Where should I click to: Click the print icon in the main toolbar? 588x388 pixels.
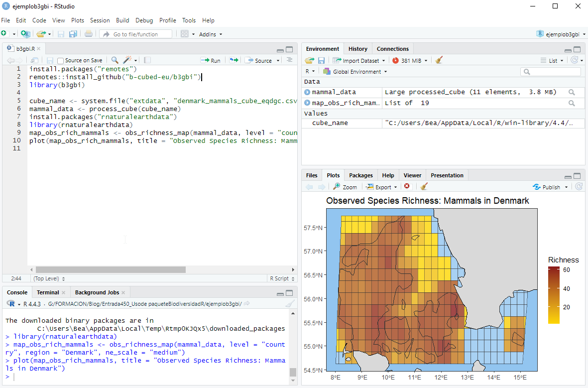pos(89,34)
